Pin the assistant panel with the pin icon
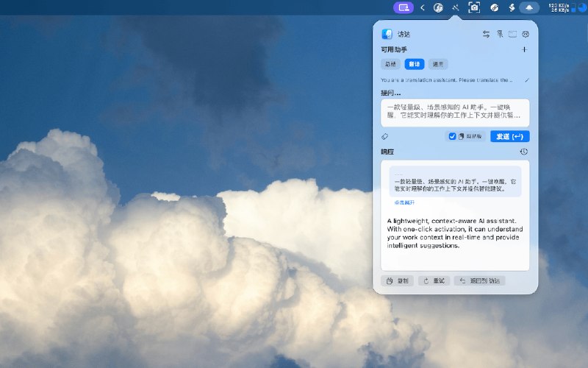The image size is (588, 368). [x=500, y=34]
